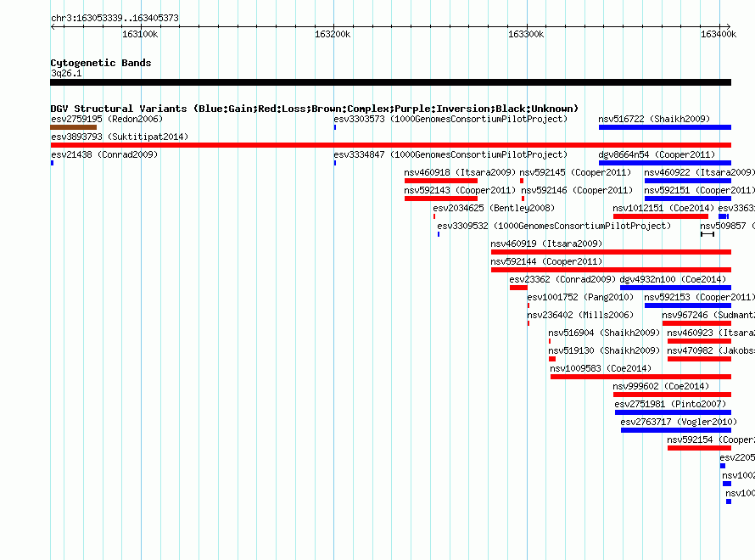Image resolution: width=755 pixels, height=560 pixels.
Task: Click the chr3:163053339..163405373 region label
Action: [115, 18]
